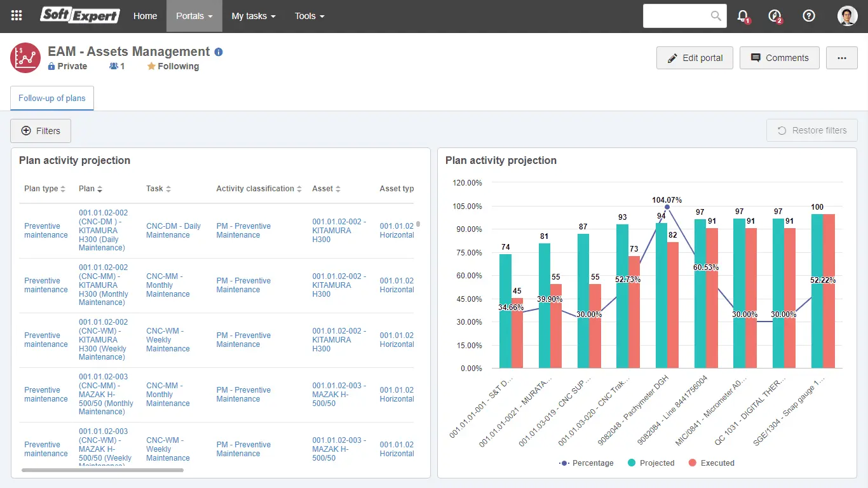The image size is (868, 488).
Task: Go to the Home menu item
Action: tap(145, 16)
